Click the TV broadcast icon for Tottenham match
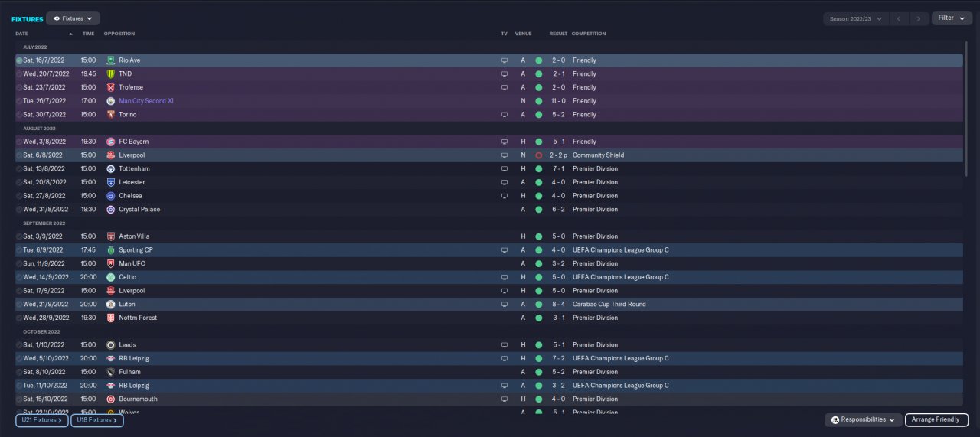Screen dimensions: 980x437 point(504,169)
